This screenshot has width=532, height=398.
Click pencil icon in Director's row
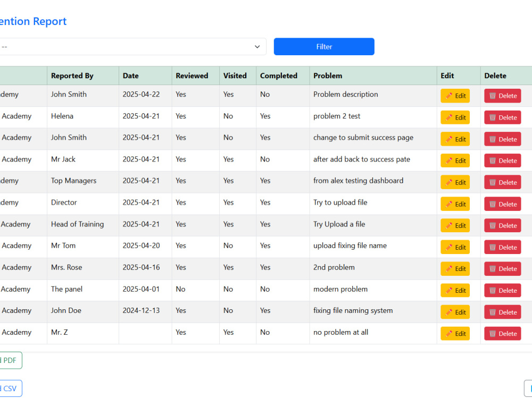click(x=449, y=204)
